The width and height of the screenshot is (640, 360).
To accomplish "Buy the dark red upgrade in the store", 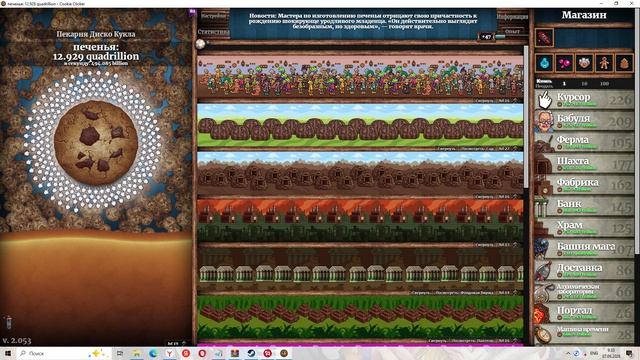I will (544, 38).
